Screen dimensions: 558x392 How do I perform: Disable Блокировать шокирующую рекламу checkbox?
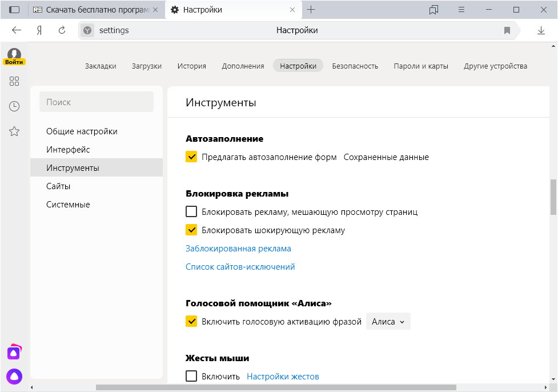click(191, 230)
